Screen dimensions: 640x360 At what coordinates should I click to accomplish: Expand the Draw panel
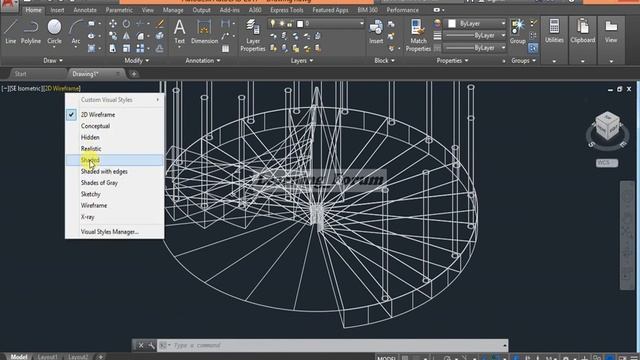[53, 60]
